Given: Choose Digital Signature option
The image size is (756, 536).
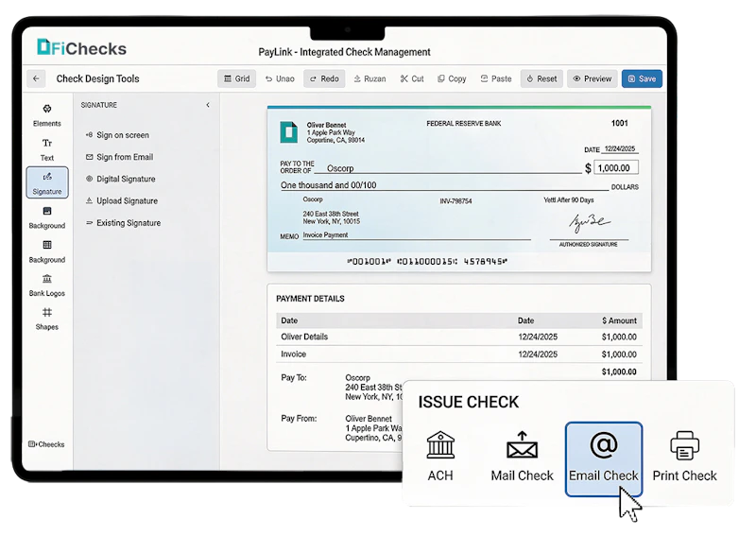Looking at the screenshot, I should click(x=121, y=179).
